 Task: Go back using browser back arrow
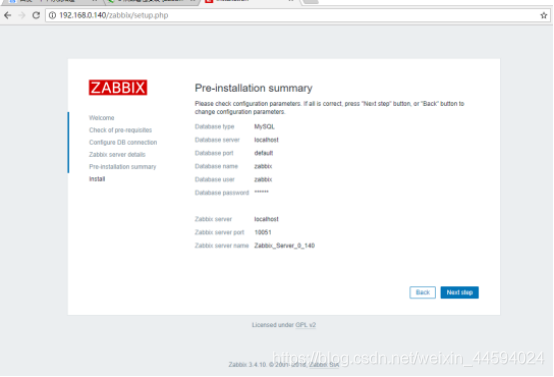tap(7, 15)
